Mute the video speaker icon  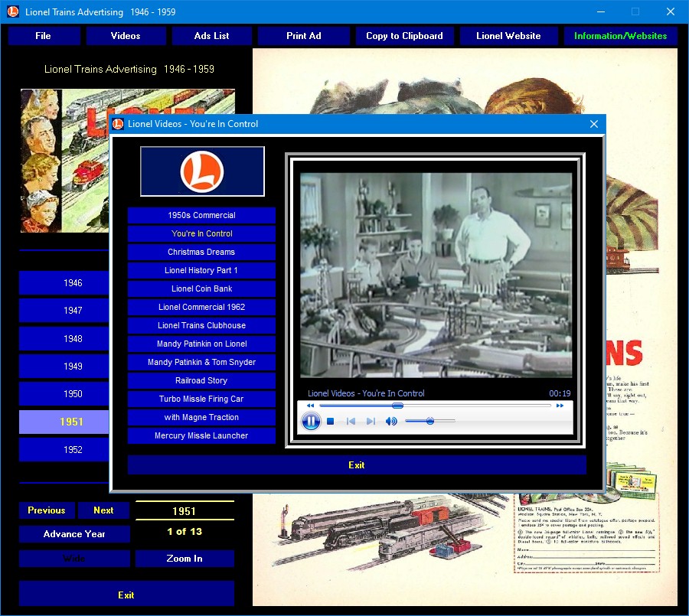point(391,422)
